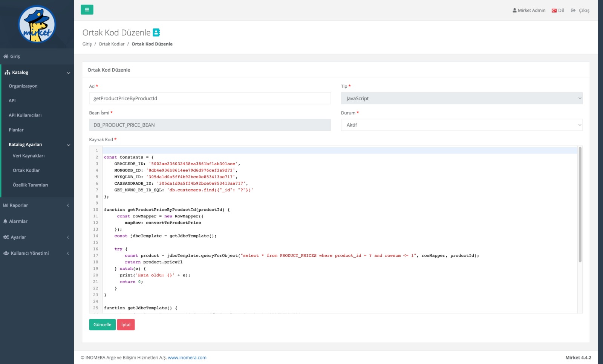The height and width of the screenshot is (364, 603).
Task: Click line number 10 in the gutter
Action: click(96, 210)
